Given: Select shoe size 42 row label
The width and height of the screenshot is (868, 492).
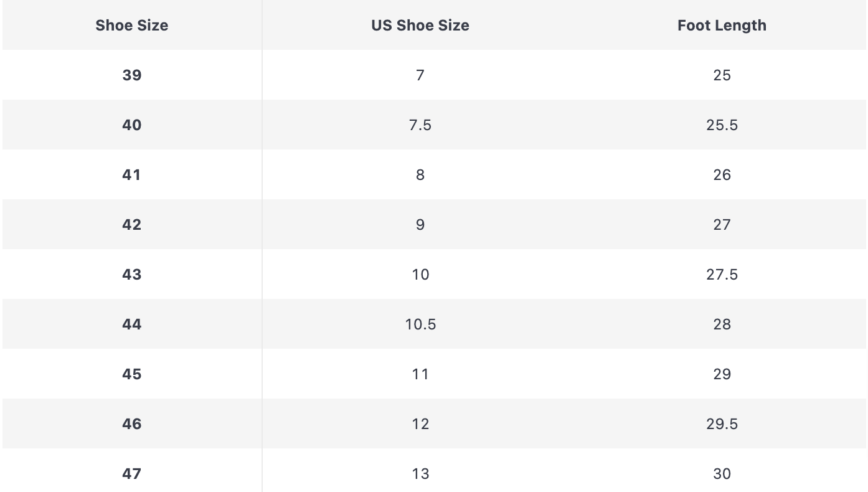Looking at the screenshot, I should 131,225.
